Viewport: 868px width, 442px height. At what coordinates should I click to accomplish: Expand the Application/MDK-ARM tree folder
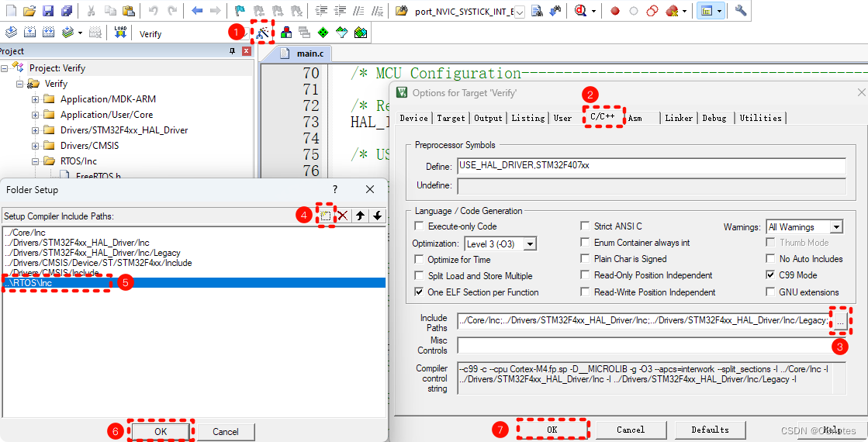(x=35, y=99)
